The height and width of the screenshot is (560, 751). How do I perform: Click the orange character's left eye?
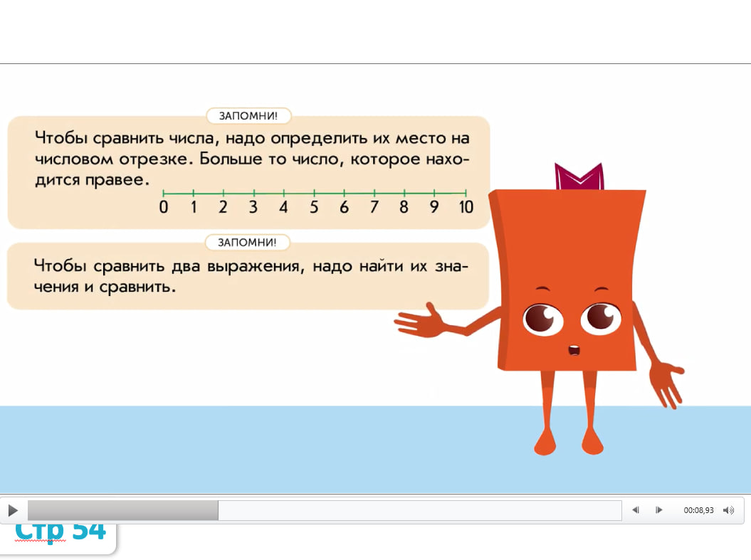tap(543, 317)
